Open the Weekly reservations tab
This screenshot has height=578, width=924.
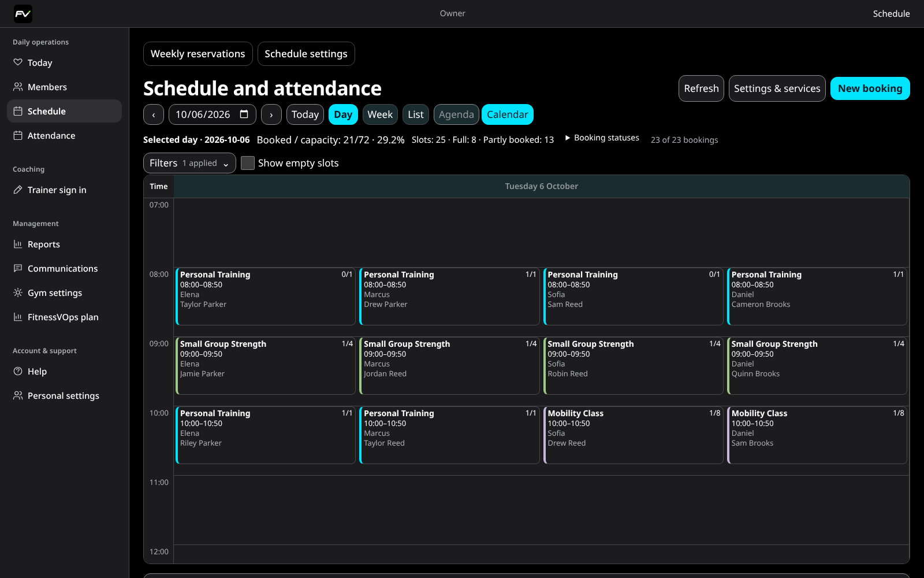[198, 54]
